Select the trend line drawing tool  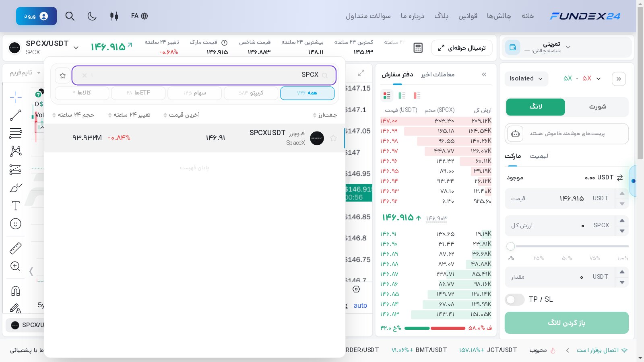16,115
